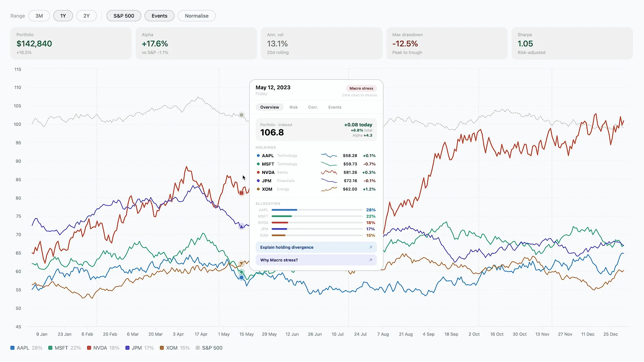Toggle the Events overlay button

coord(159,16)
